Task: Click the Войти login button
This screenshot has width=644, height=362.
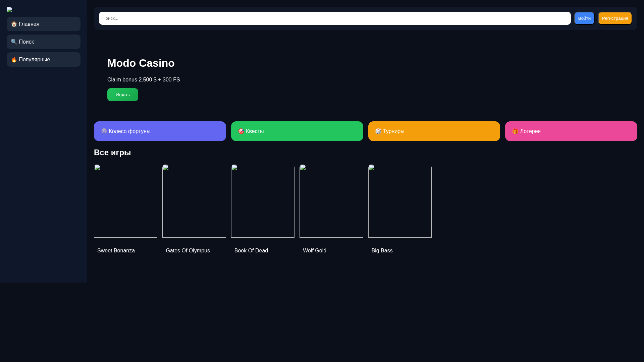Action: [x=584, y=18]
